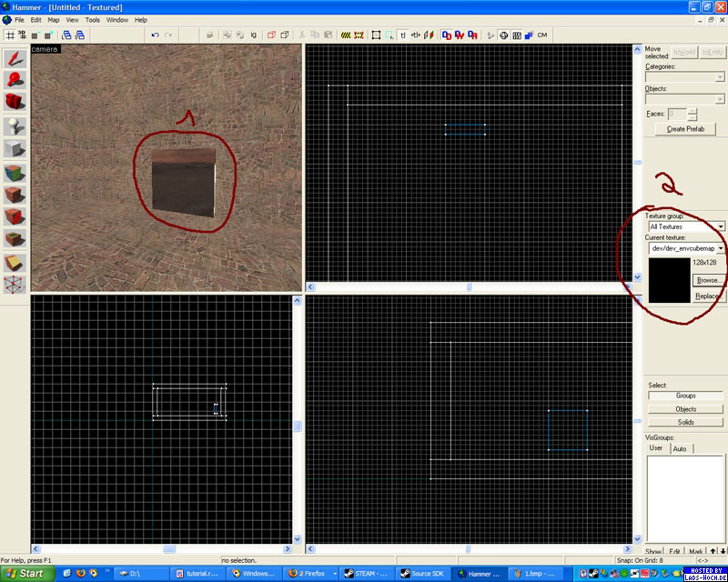Click the Windows Start button
Image resolution: width=728 pixels, height=582 pixels.
27,573
